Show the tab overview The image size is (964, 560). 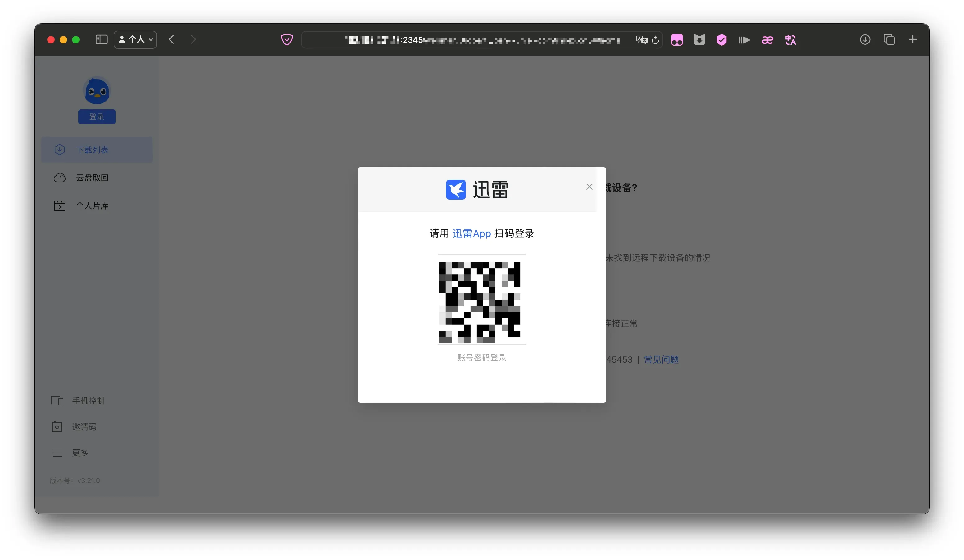(x=889, y=39)
